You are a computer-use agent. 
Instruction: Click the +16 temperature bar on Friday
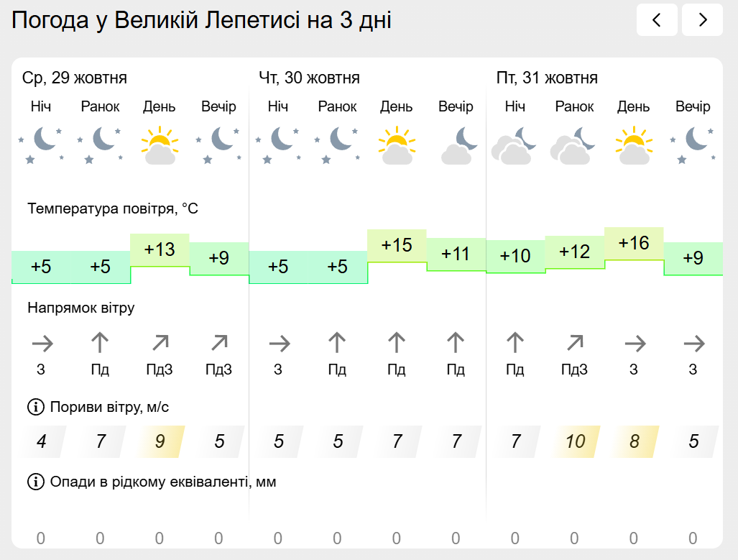(x=634, y=243)
